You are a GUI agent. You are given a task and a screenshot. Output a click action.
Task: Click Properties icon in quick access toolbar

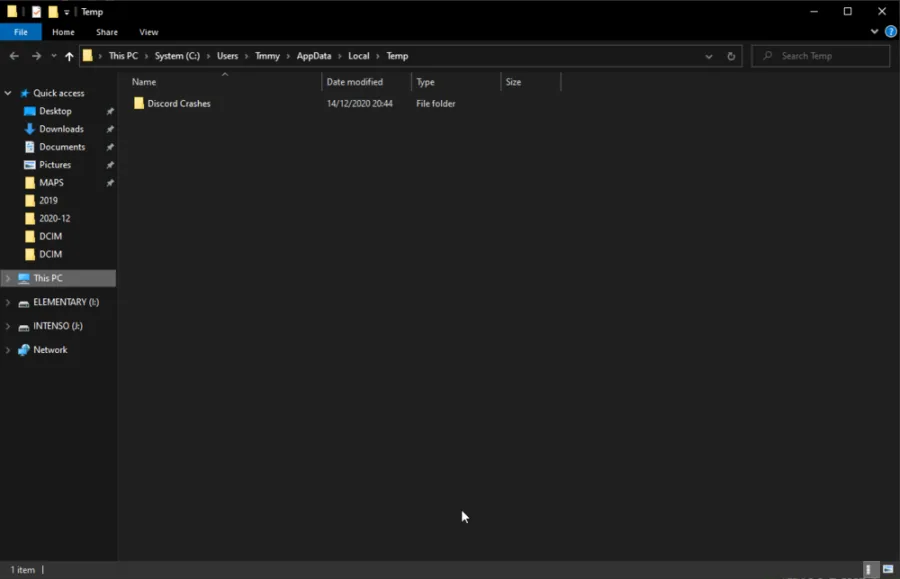36,11
